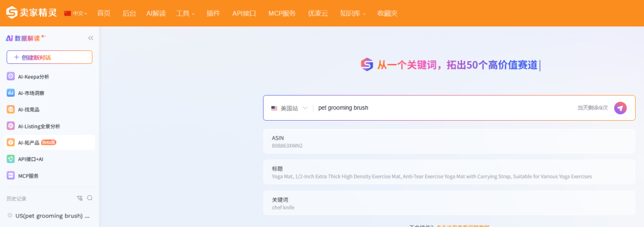Click the AI-拓产品 icon
This screenshot has width=644, height=227.
pyautogui.click(x=11, y=142)
